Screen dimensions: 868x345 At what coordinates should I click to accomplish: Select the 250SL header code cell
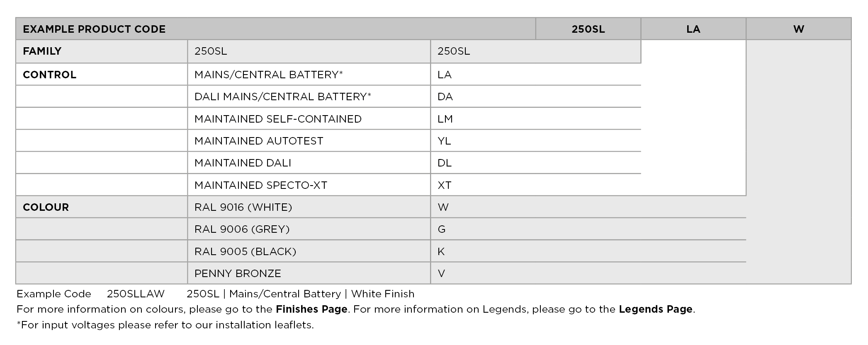588,29
